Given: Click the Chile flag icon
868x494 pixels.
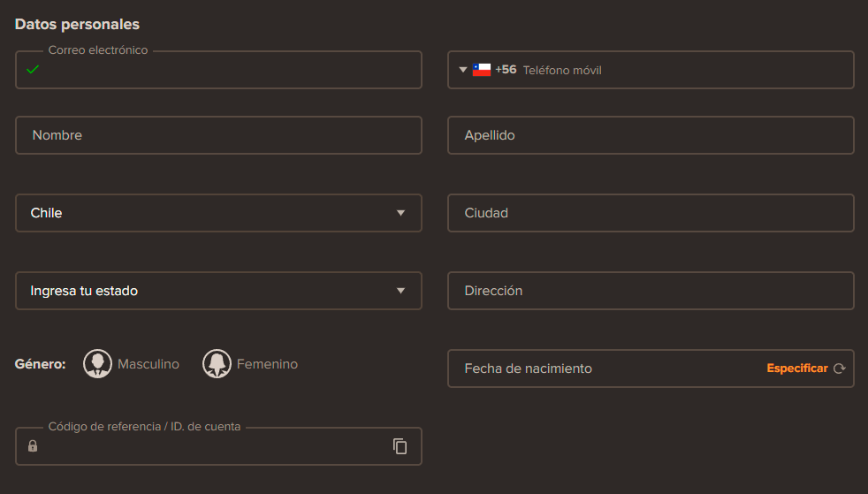Looking at the screenshot, I should click(x=482, y=70).
